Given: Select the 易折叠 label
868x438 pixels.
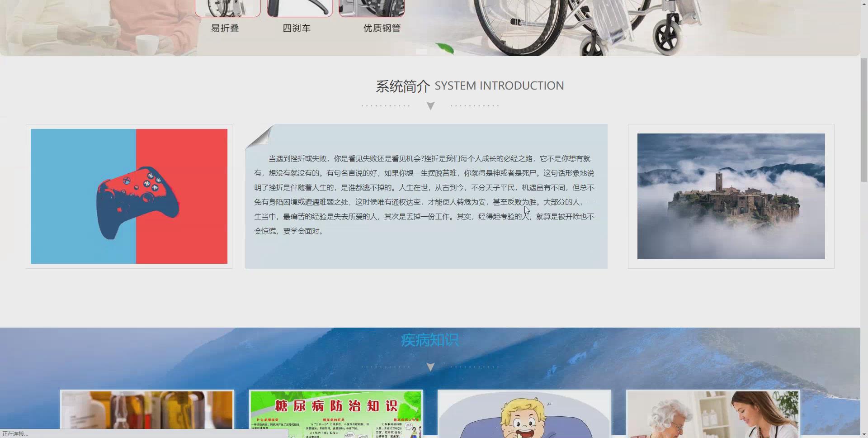Looking at the screenshot, I should (225, 28).
